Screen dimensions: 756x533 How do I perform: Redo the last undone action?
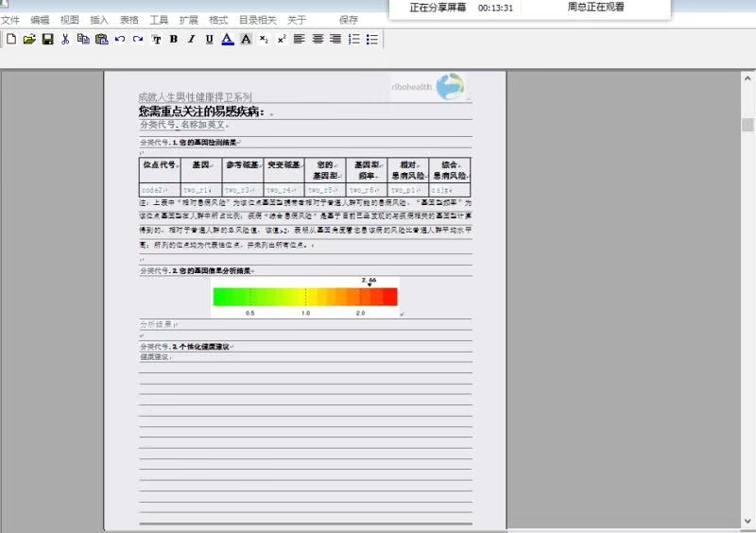click(x=138, y=39)
